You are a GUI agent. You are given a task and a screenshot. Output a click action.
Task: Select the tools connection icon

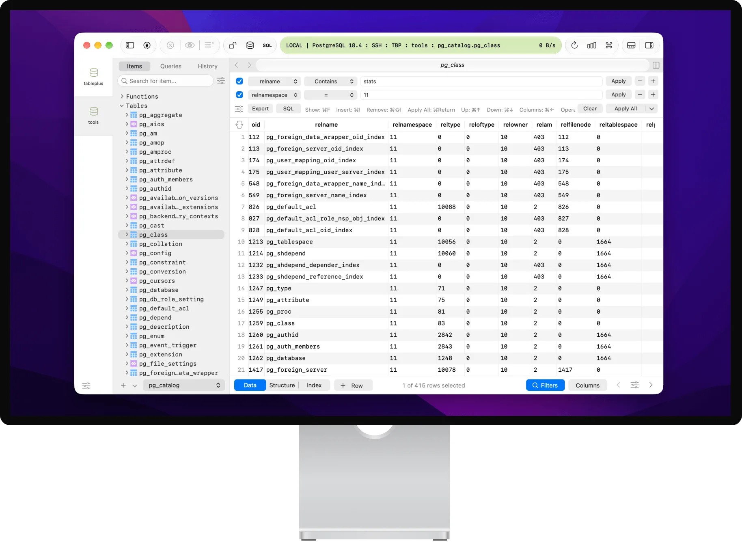pos(93,116)
